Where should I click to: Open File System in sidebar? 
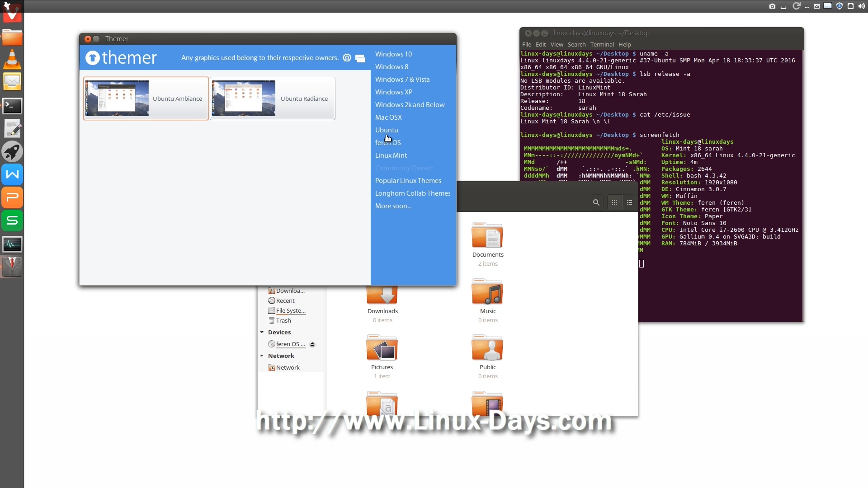[x=287, y=310]
